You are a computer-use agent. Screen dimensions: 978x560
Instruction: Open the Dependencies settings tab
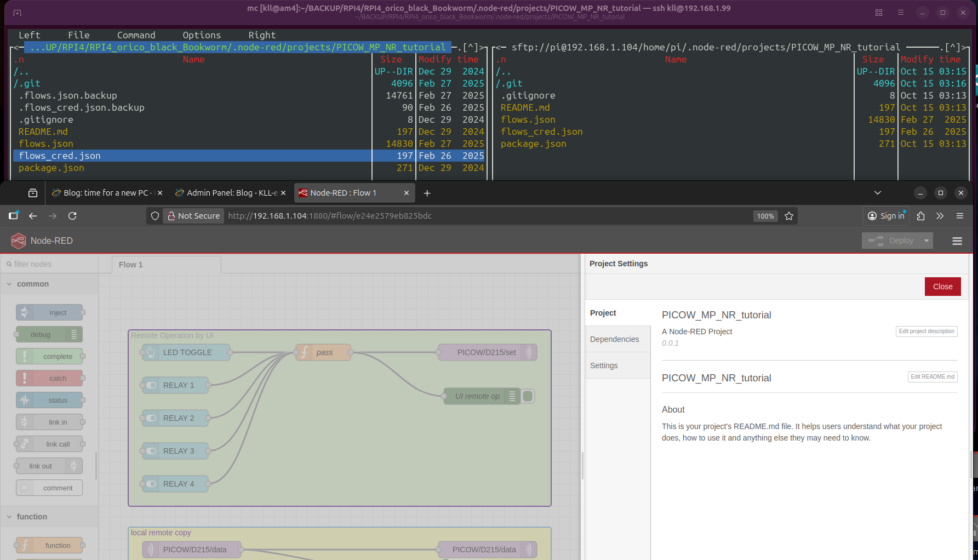coord(614,339)
